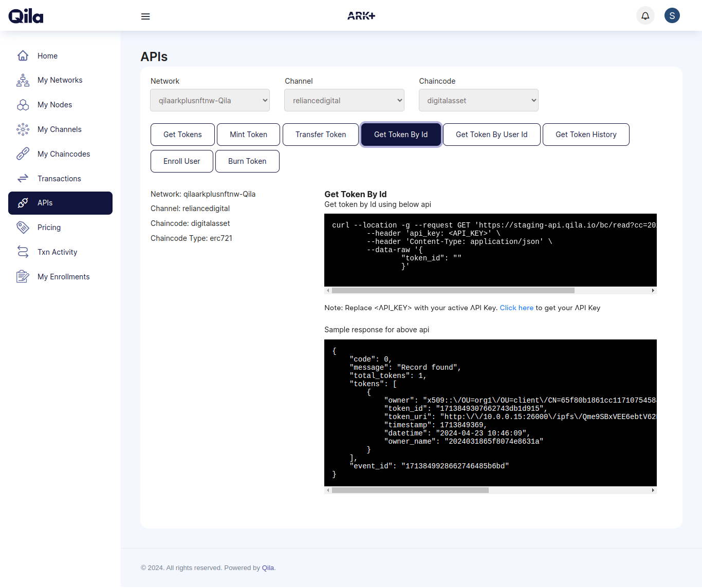702x588 pixels.
Task: Click the sample response horizontal scrollbar thumb
Action: [x=410, y=490]
